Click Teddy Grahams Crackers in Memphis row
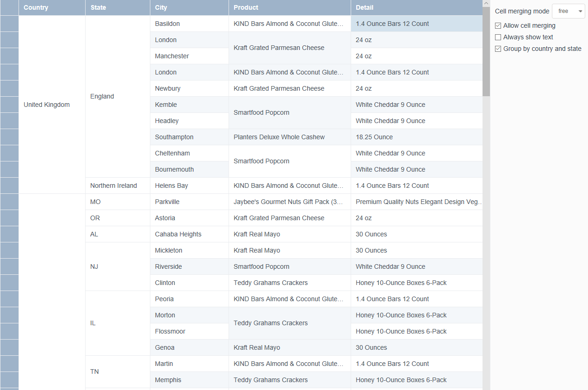The image size is (588, 390). [290, 380]
